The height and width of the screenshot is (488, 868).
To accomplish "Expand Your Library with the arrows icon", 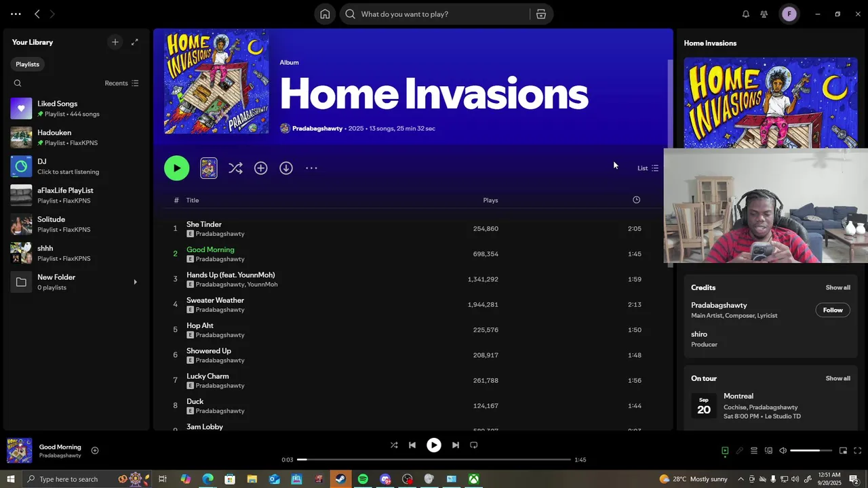I will 134,42.
